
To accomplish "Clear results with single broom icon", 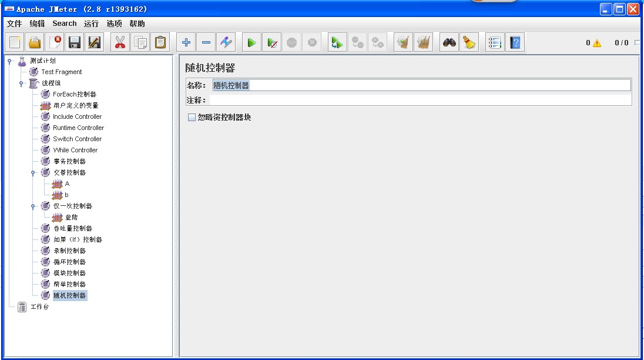I will [403, 42].
